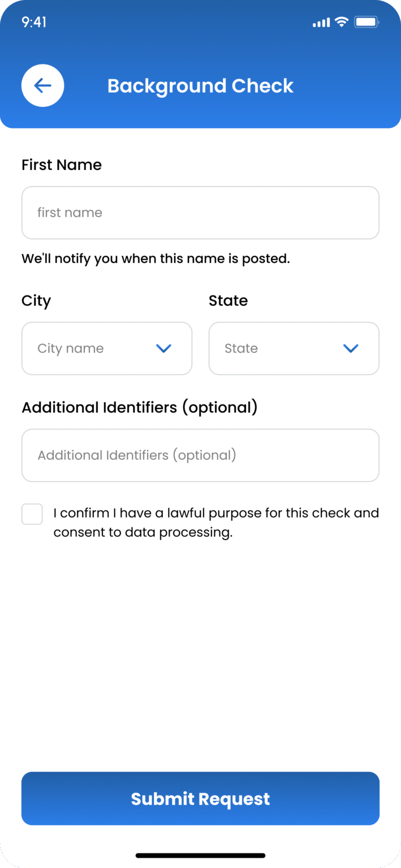Tap the notification helper text below name
401x868 pixels.
[156, 259]
